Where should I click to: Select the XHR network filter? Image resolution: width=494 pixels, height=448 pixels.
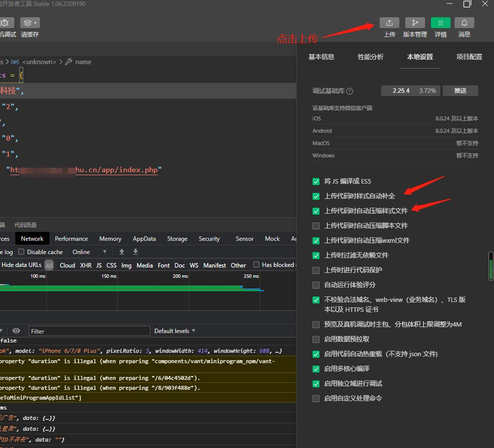coord(86,265)
